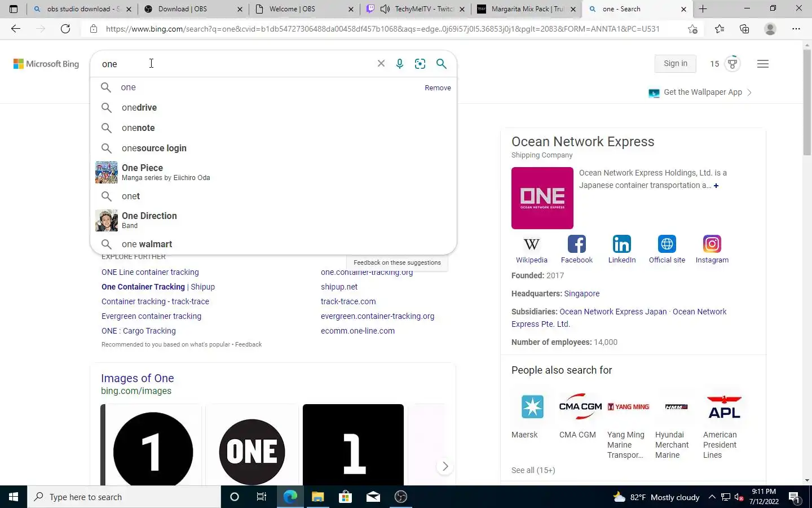Refresh the current page
812x508 pixels.
(x=65, y=29)
